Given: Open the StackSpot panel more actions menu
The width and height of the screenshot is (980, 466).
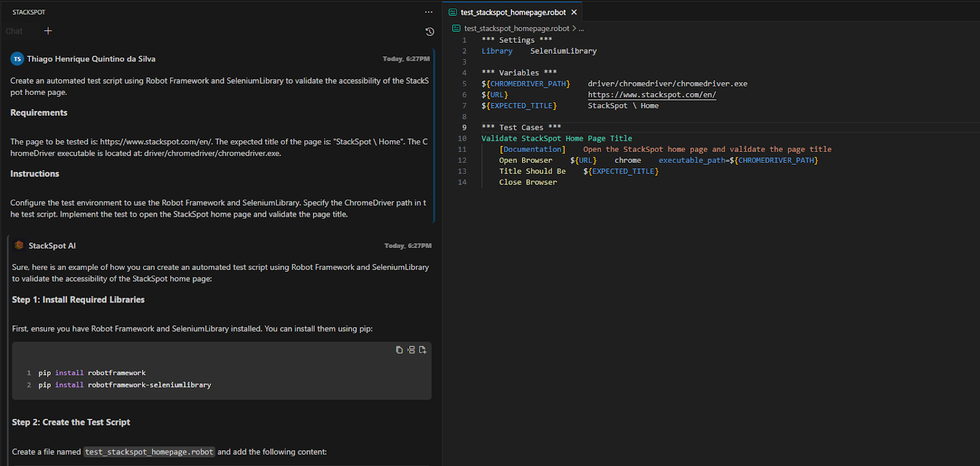Looking at the screenshot, I should pyautogui.click(x=429, y=12).
